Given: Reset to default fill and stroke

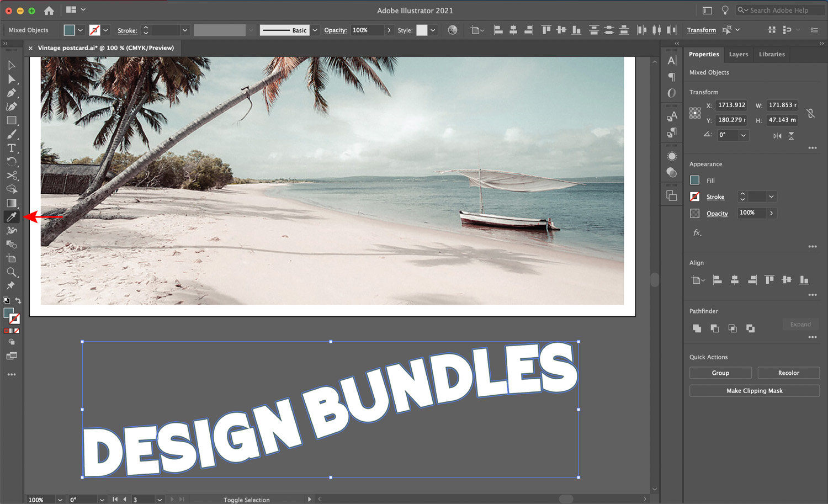Looking at the screenshot, I should (6, 300).
